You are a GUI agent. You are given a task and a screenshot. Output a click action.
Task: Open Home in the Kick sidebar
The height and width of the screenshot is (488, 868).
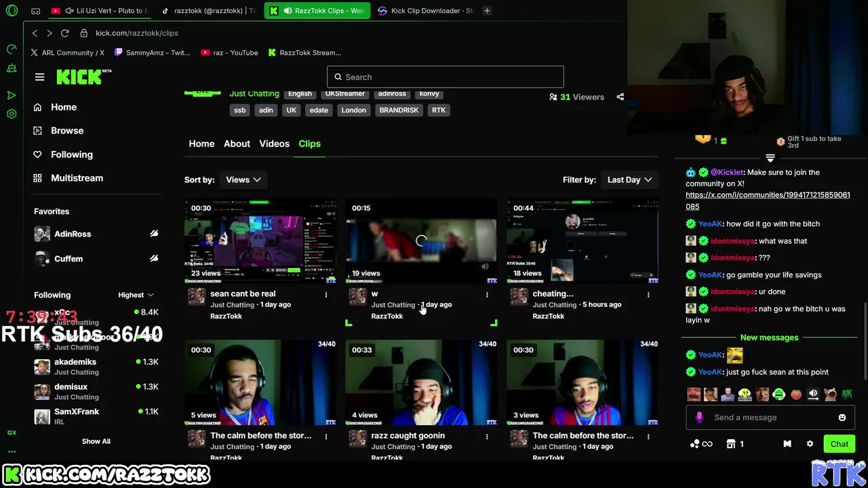coord(64,107)
